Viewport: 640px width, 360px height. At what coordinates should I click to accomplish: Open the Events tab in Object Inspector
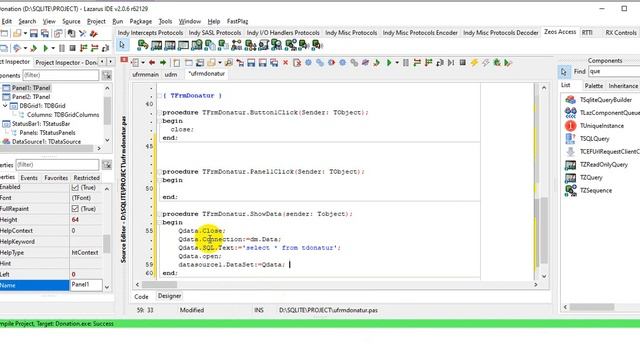coord(29,178)
